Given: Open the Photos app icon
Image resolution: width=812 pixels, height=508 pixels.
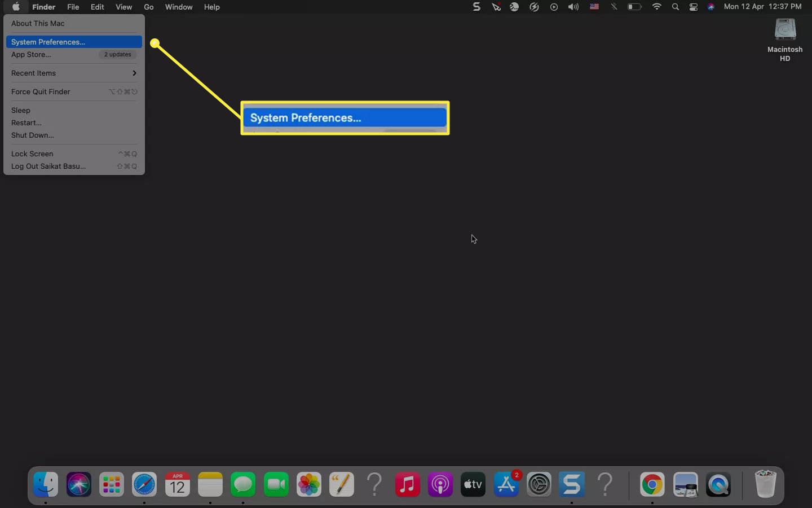Looking at the screenshot, I should [x=309, y=485].
